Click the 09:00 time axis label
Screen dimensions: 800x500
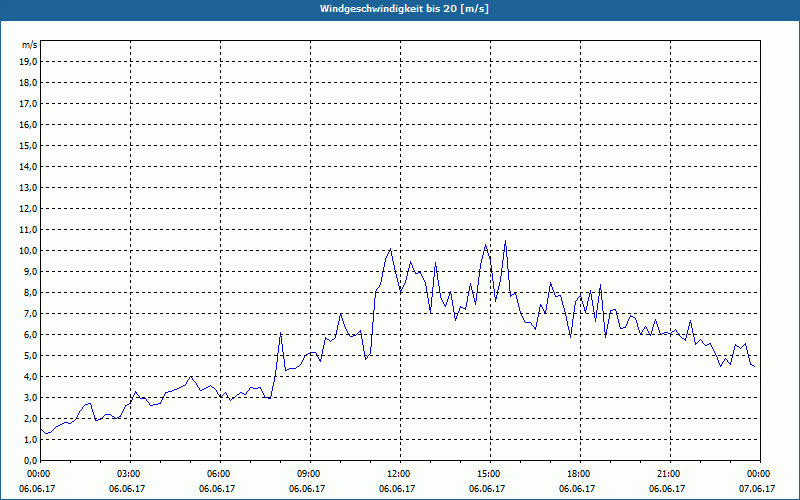[310, 474]
